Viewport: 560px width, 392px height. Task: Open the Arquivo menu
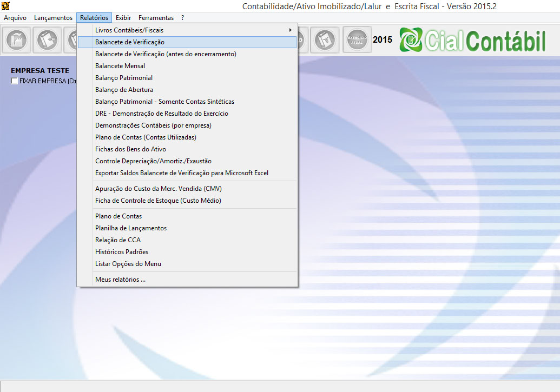tap(15, 18)
